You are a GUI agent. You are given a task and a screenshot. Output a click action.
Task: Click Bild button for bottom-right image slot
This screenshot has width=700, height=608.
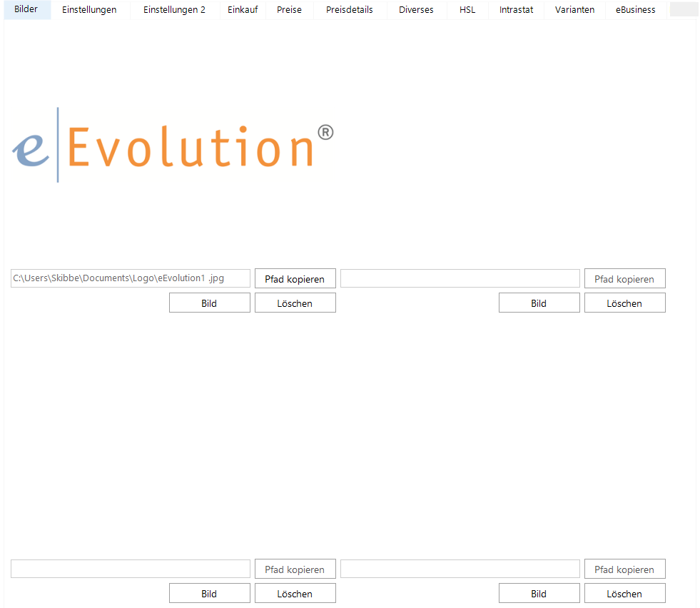pyautogui.click(x=539, y=593)
